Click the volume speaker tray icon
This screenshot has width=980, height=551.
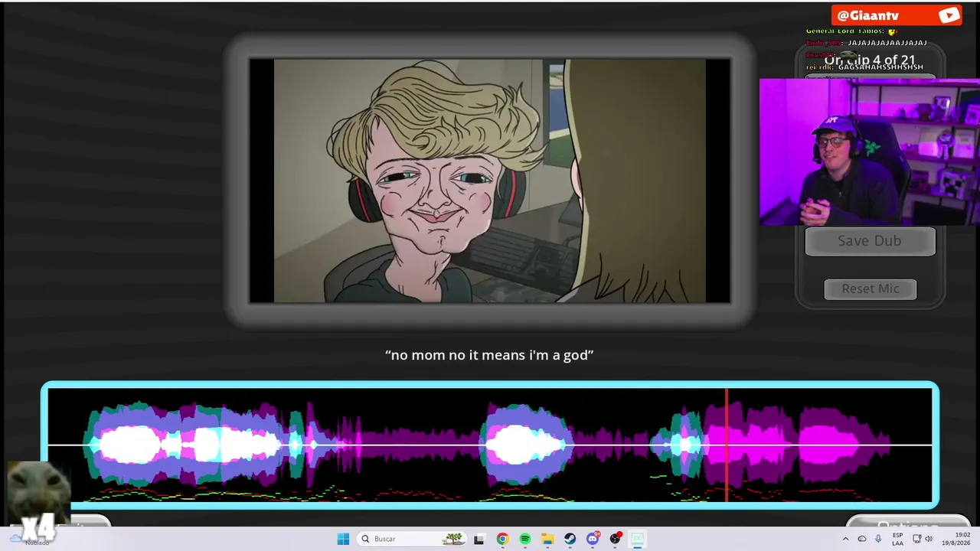929,539
